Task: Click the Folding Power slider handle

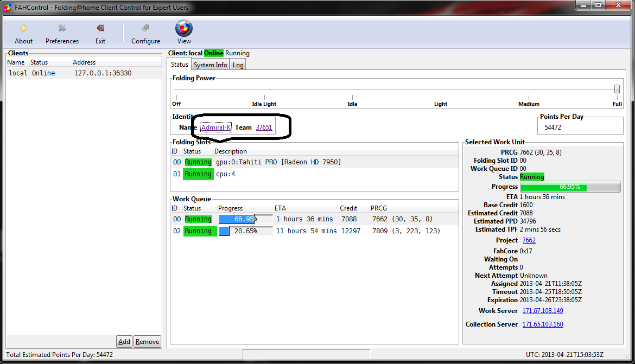Action: point(617,88)
